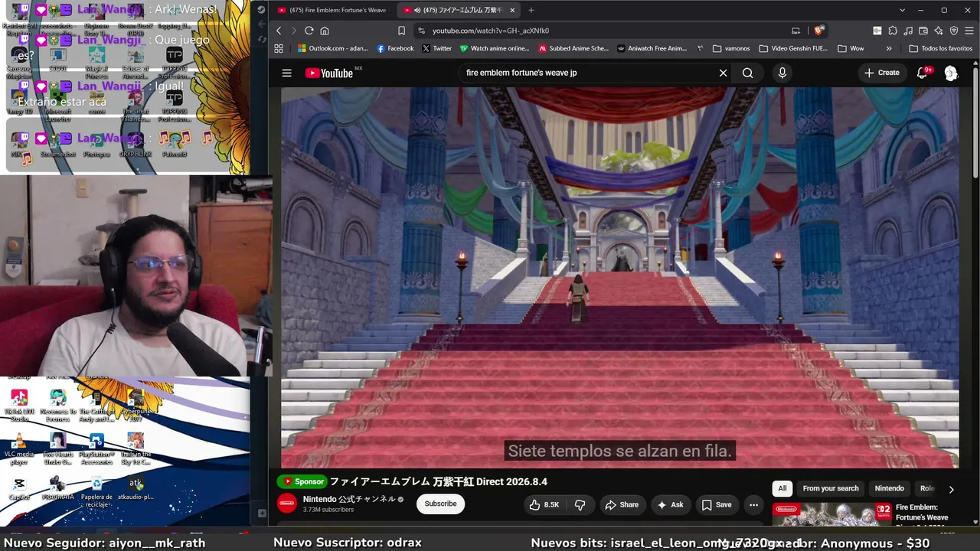Open the Create menu on YouTube
The image size is (980, 551).
pyautogui.click(x=882, y=73)
